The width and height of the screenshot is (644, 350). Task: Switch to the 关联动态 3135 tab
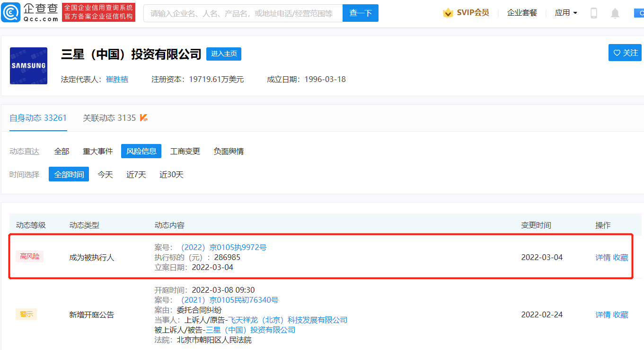(109, 118)
